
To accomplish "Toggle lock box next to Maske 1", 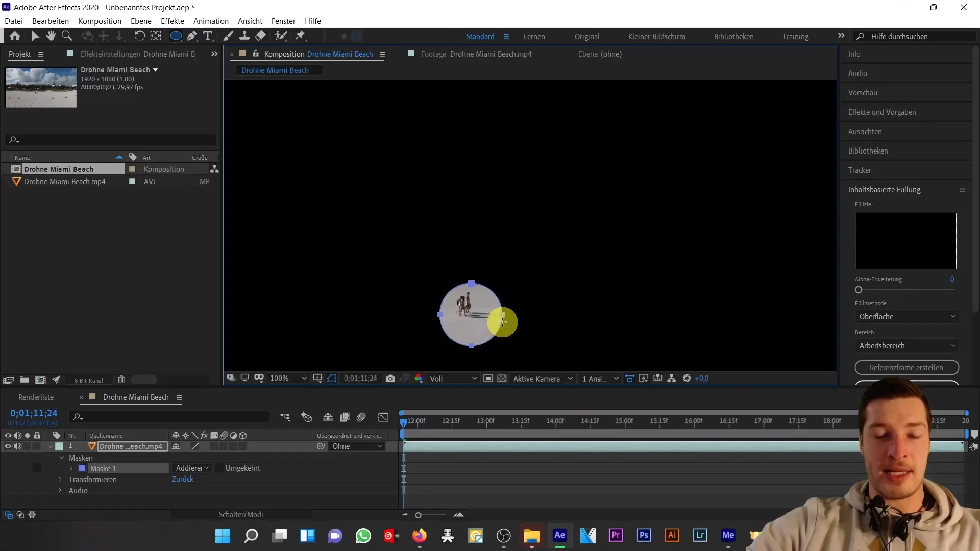I will tap(37, 468).
